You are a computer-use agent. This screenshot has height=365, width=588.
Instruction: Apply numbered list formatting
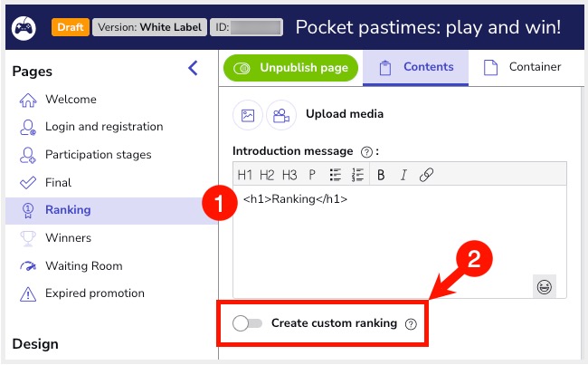[x=357, y=175]
